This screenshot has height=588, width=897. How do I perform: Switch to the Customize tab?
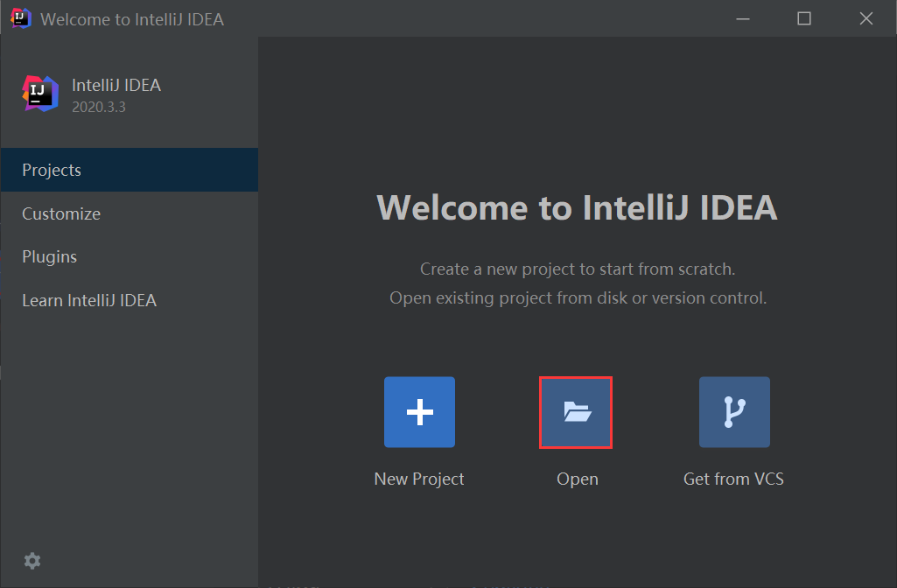click(x=61, y=213)
